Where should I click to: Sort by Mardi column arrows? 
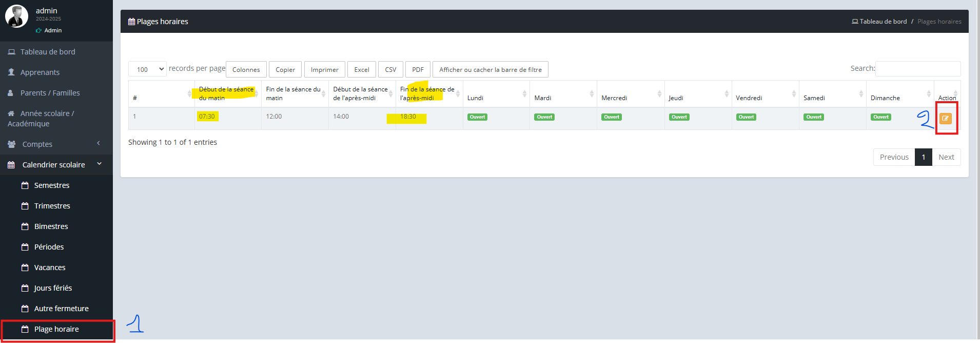[x=592, y=93]
